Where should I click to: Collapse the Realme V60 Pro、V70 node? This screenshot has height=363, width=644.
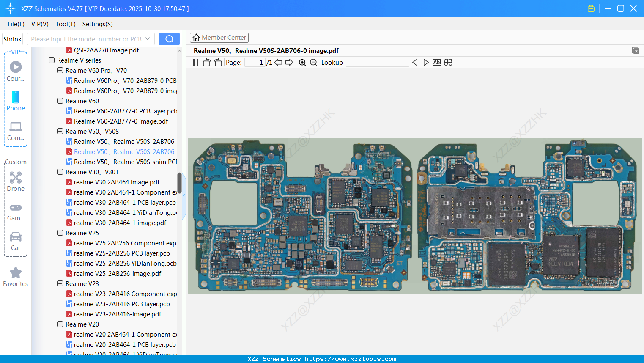tap(60, 71)
